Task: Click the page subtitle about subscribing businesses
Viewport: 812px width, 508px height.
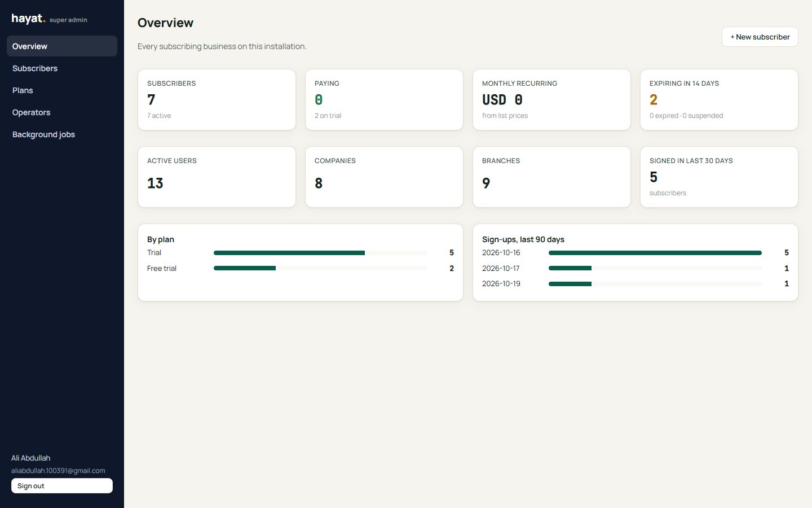Action: 222,46
